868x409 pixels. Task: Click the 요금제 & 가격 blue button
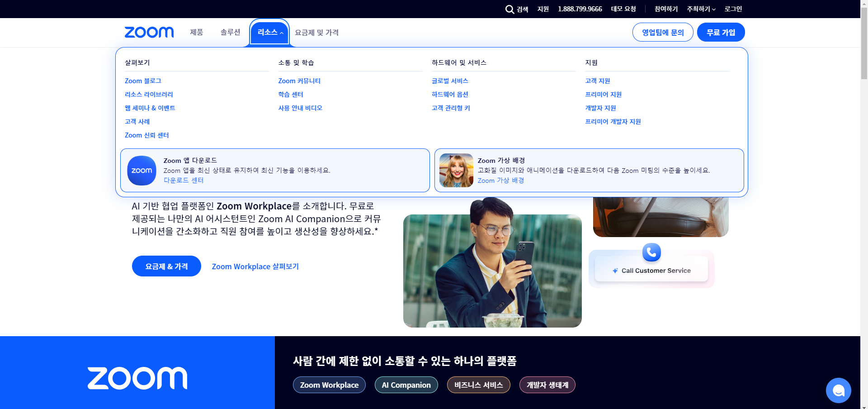[166, 266]
